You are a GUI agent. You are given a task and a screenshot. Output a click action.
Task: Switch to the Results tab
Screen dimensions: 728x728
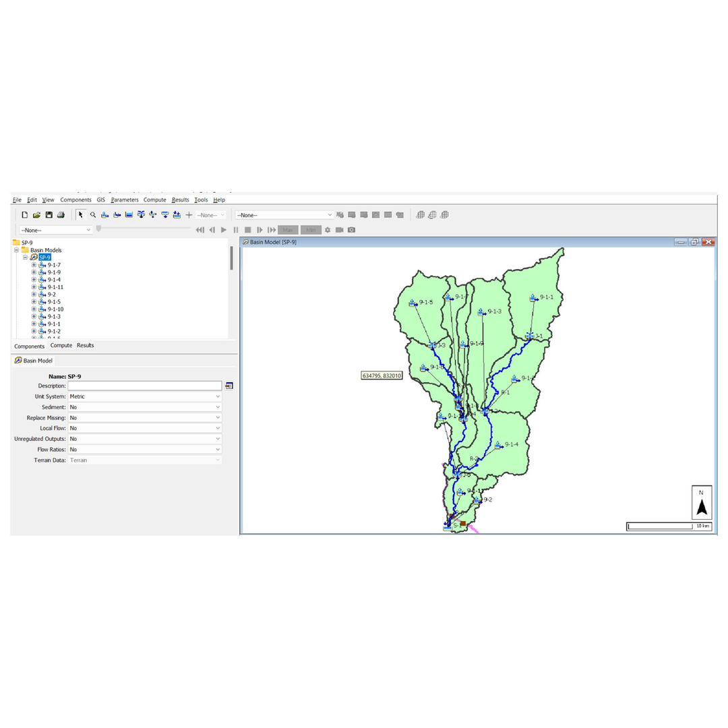click(85, 345)
